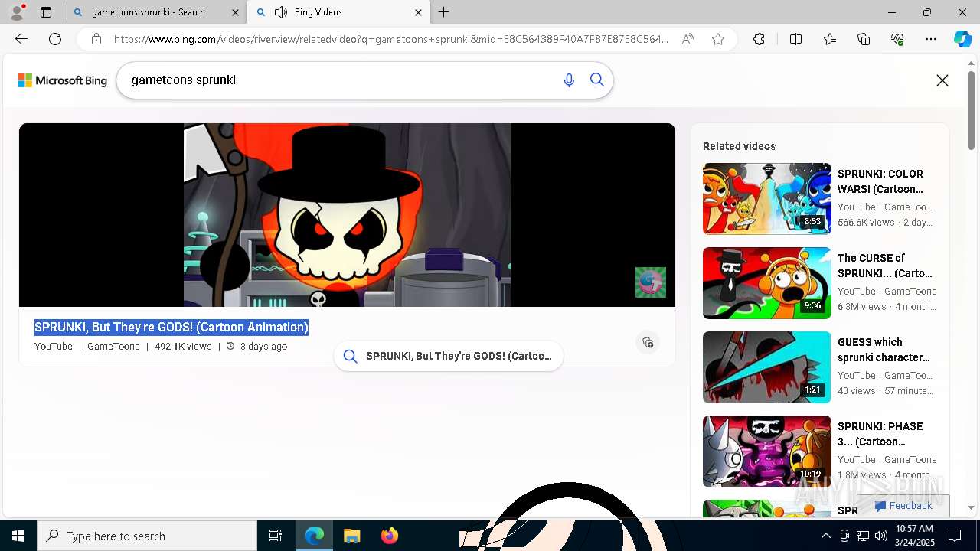Play the SPRUNKI GODS video player

[x=347, y=215]
